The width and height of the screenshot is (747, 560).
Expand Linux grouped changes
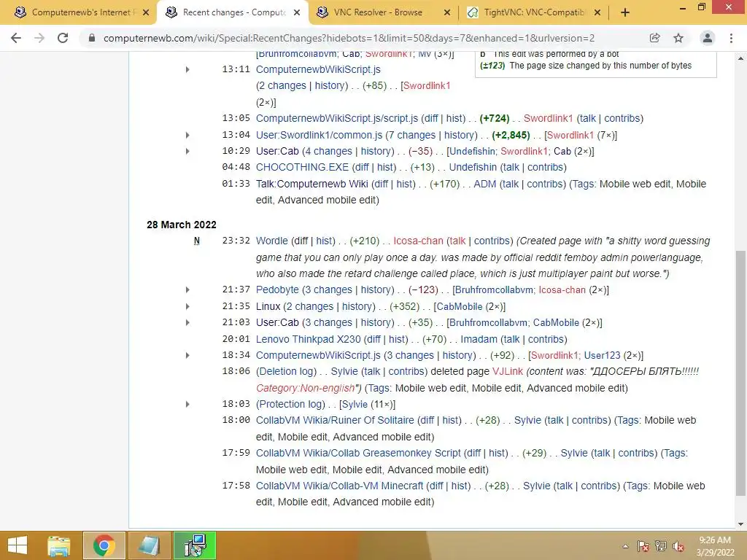click(187, 307)
